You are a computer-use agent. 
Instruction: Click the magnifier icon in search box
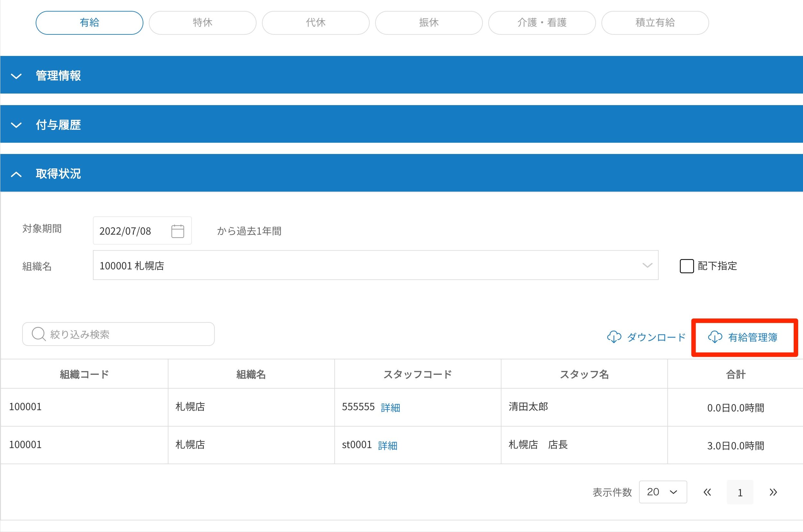(x=38, y=334)
